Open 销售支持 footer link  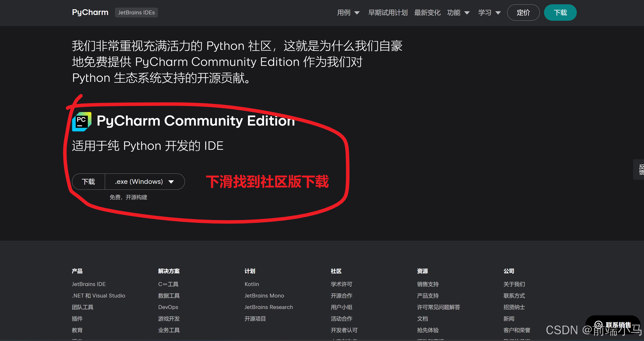(x=428, y=284)
